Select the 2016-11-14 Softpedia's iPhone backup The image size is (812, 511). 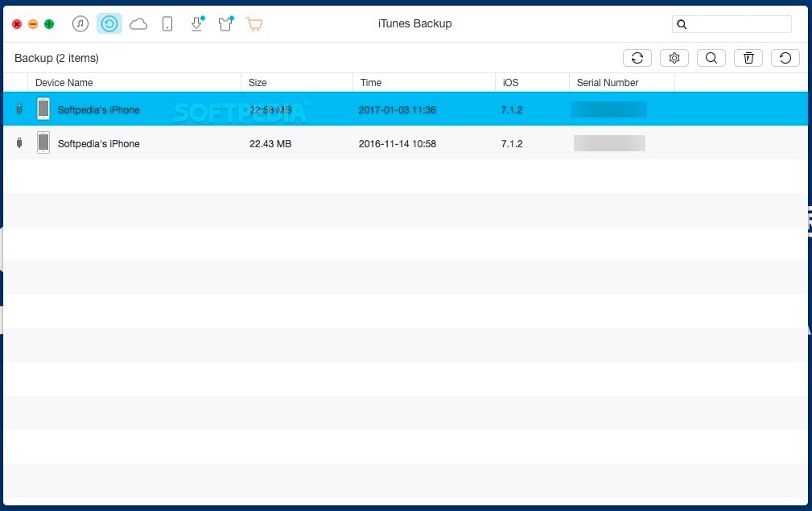[x=322, y=143]
